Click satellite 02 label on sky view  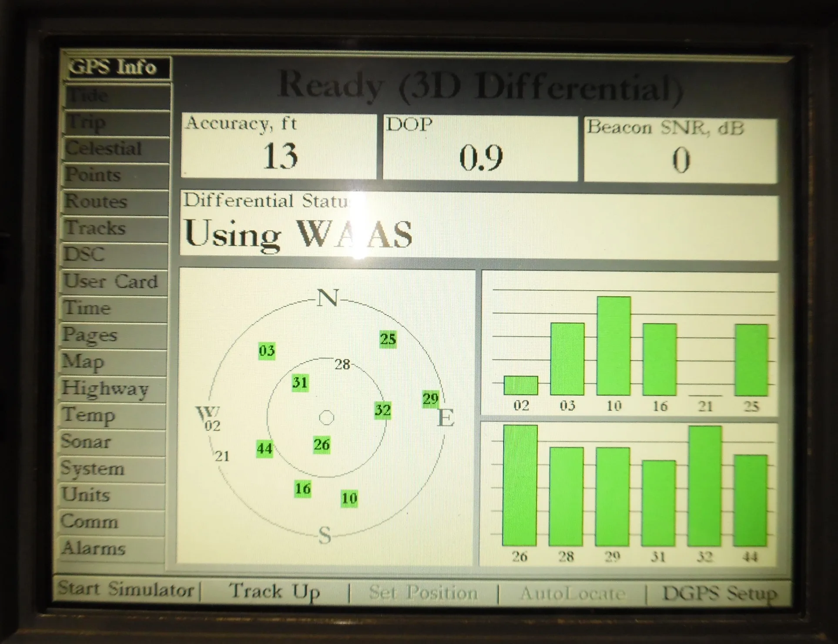(x=212, y=426)
